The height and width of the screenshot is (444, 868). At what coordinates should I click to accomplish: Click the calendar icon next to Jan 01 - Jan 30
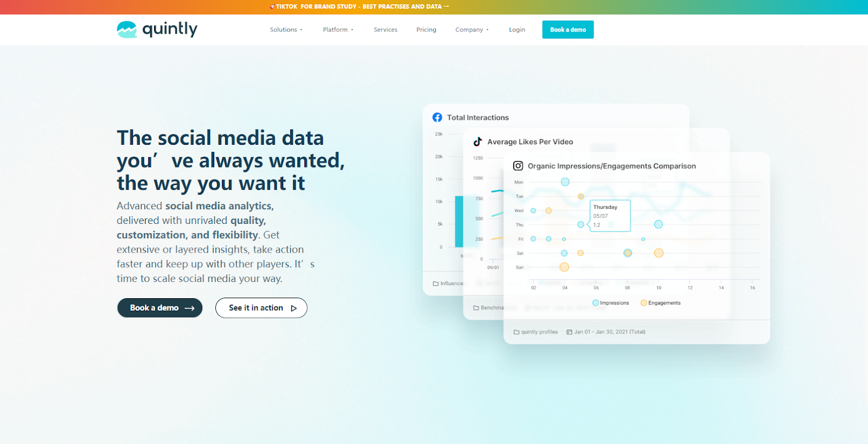pyautogui.click(x=569, y=332)
